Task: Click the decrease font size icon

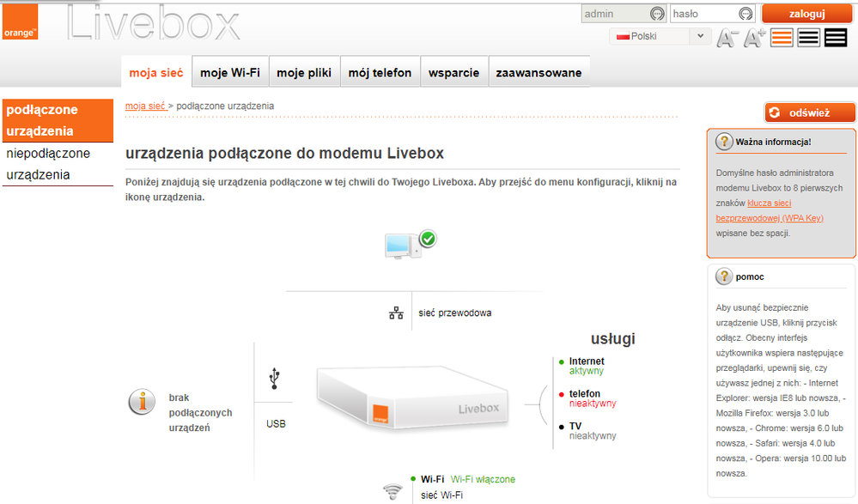Action: pyautogui.click(x=727, y=37)
